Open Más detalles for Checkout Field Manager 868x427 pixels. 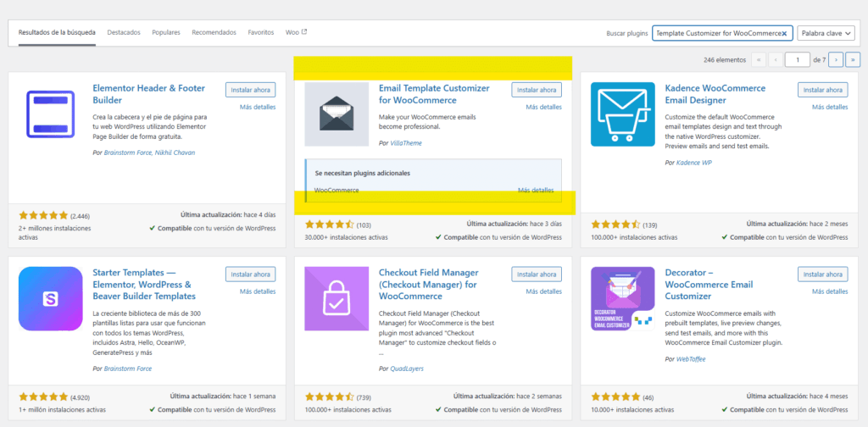click(543, 291)
